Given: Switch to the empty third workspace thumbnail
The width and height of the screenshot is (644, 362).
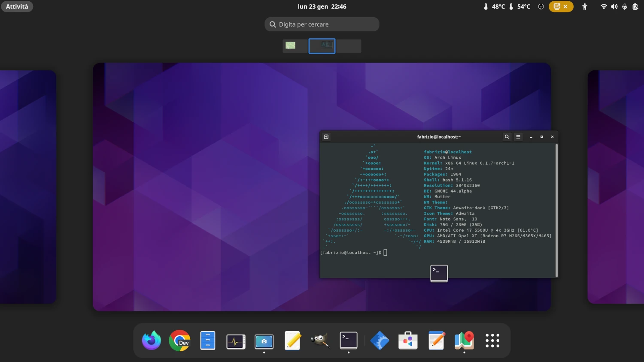Looking at the screenshot, I should 349,46.
